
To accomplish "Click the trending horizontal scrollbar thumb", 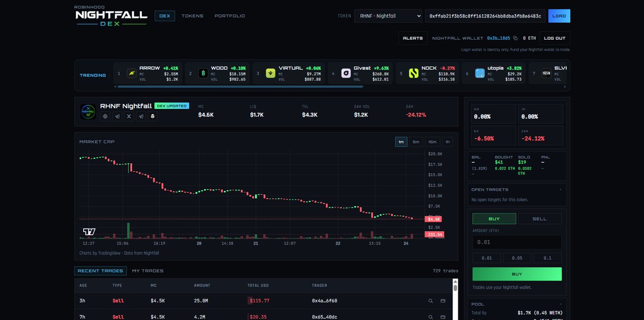I will 240,86.
